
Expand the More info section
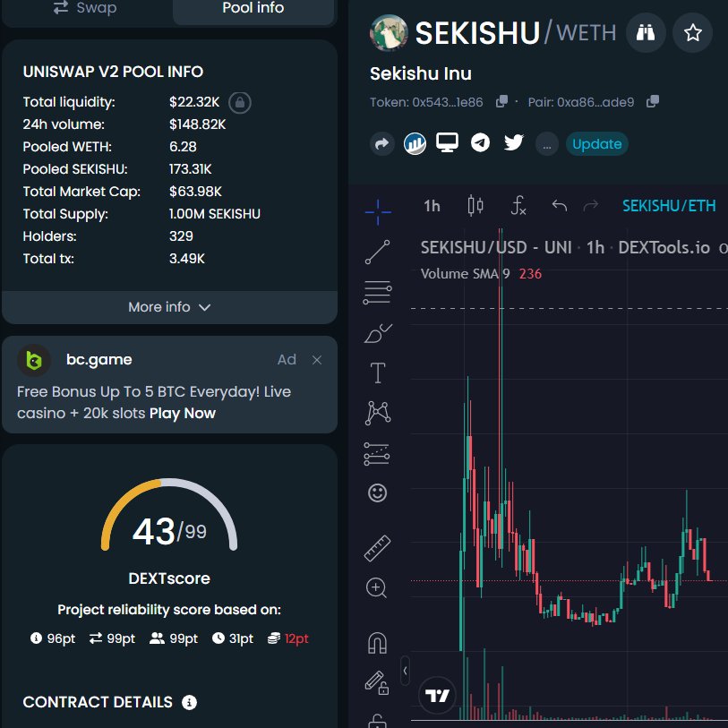[169, 307]
